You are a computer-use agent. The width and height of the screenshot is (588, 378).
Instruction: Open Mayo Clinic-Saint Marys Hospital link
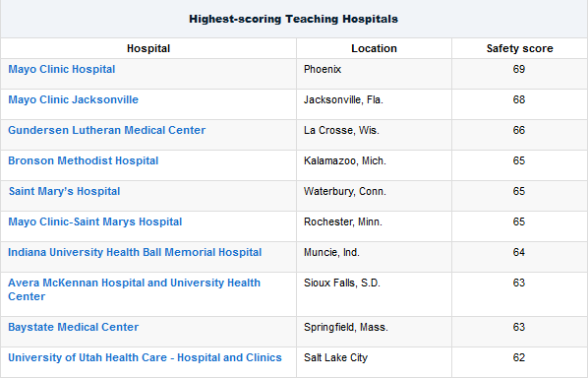coord(94,221)
